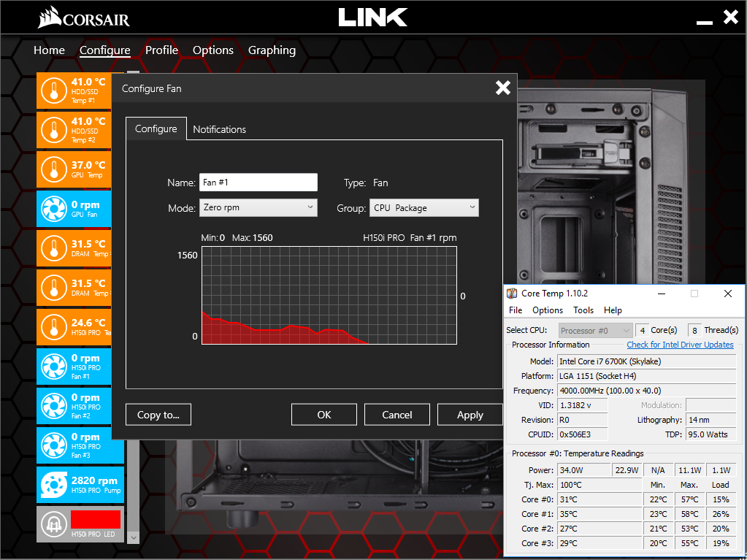Click the H150i PRO Fan #2 icon
Screen dimensions: 747x560
[x=53, y=406]
